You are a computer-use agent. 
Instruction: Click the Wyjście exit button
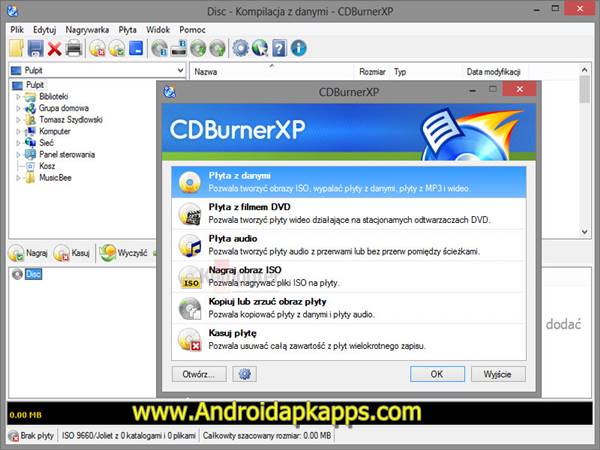pos(498,374)
